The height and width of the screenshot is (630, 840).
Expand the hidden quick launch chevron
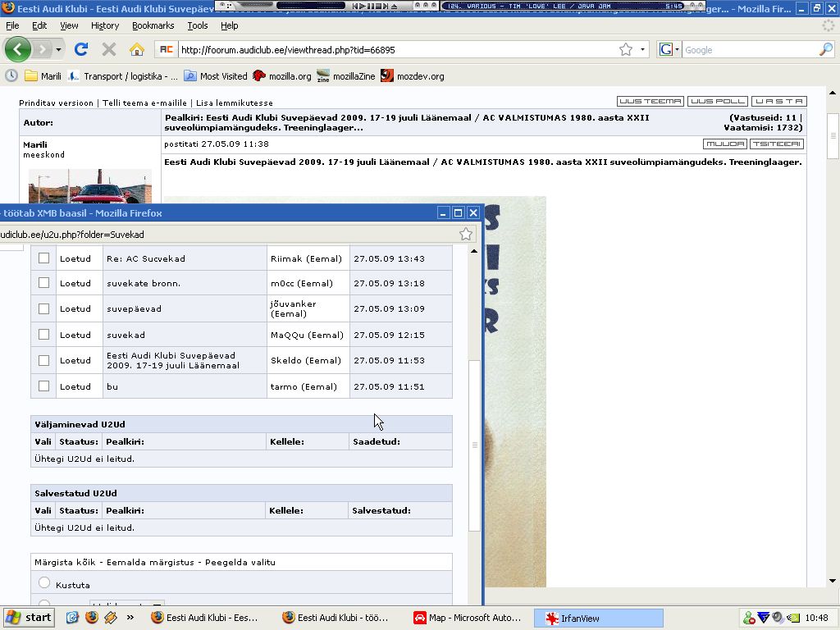(x=130, y=618)
